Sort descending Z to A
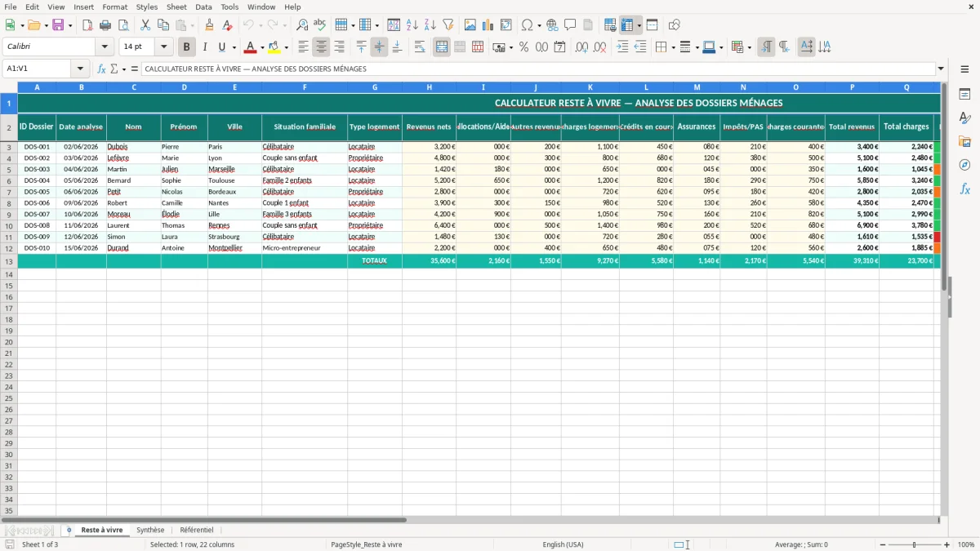 430,25
